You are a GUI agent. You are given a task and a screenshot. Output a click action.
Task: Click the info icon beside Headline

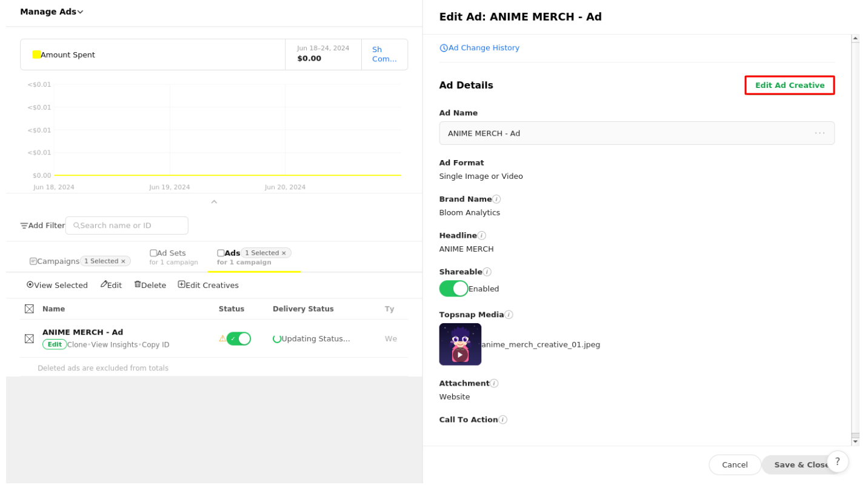point(481,235)
